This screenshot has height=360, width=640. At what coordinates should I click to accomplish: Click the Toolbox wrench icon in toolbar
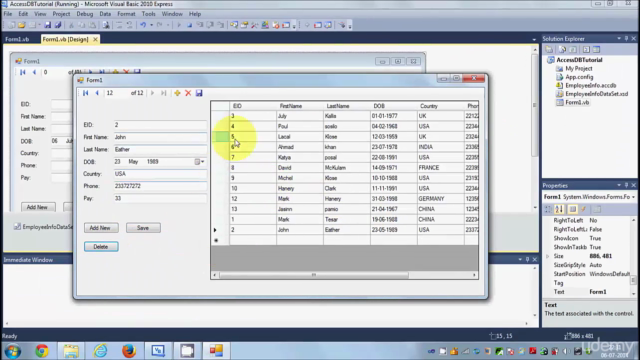pos(254,25)
